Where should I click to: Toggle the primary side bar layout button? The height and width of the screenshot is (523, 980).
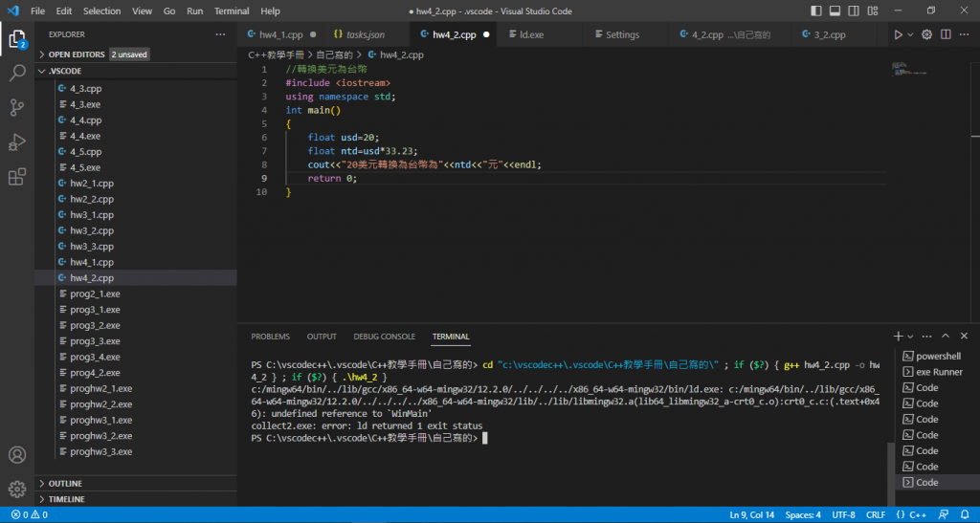815,11
